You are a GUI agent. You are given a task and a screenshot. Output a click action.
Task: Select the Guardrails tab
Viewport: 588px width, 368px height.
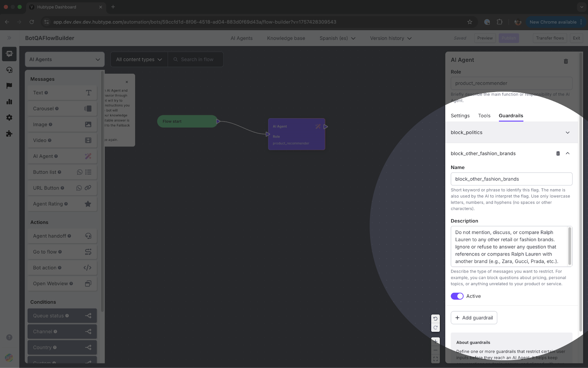(x=511, y=116)
